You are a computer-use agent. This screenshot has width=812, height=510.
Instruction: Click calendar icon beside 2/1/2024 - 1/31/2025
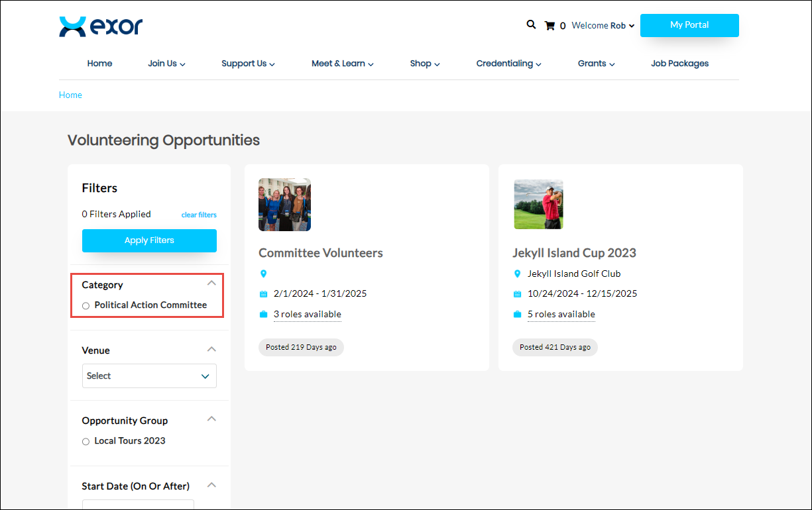[x=263, y=294]
